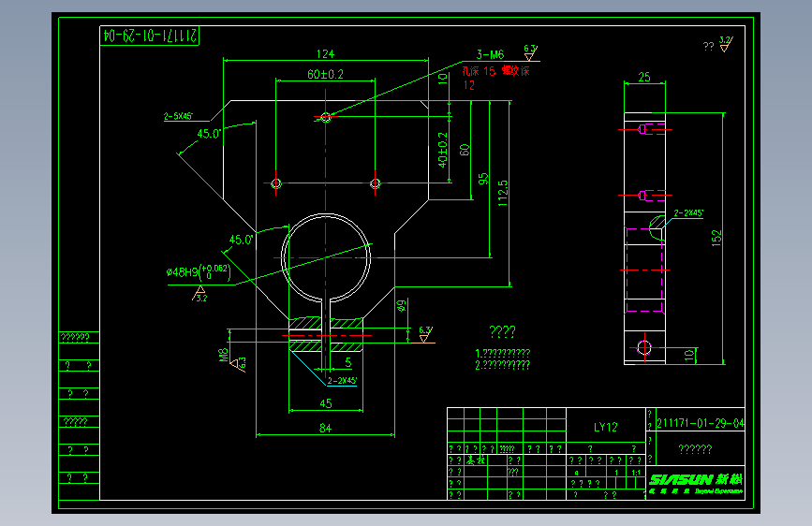Select the red hole depth note text
812x526 pixels.
coord(495,77)
